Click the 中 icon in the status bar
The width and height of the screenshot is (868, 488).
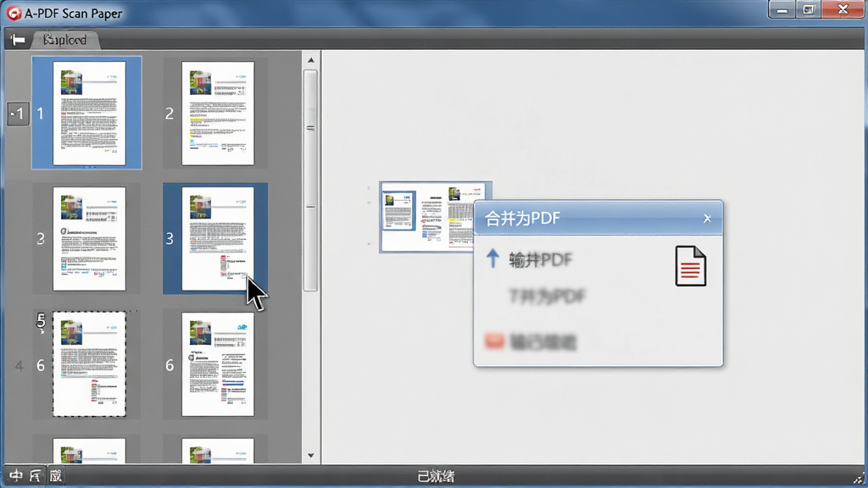click(16, 476)
